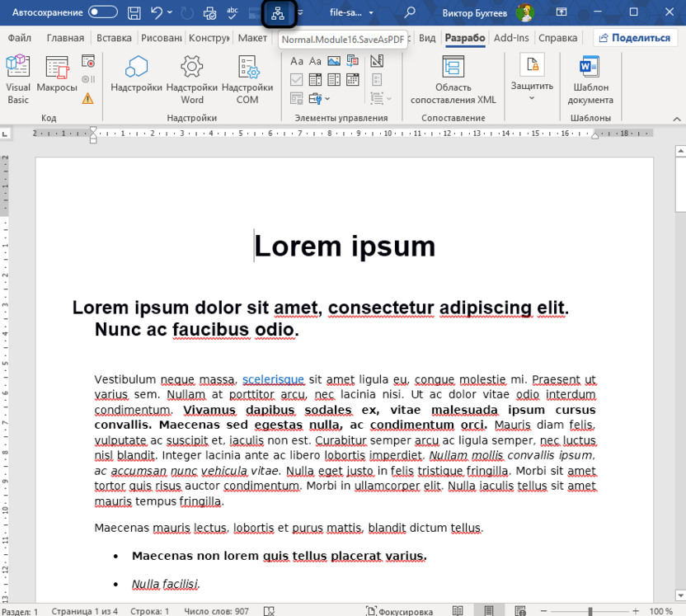The height and width of the screenshot is (616, 686).
Task: Save the document via floppy icon
Action: 134,13
